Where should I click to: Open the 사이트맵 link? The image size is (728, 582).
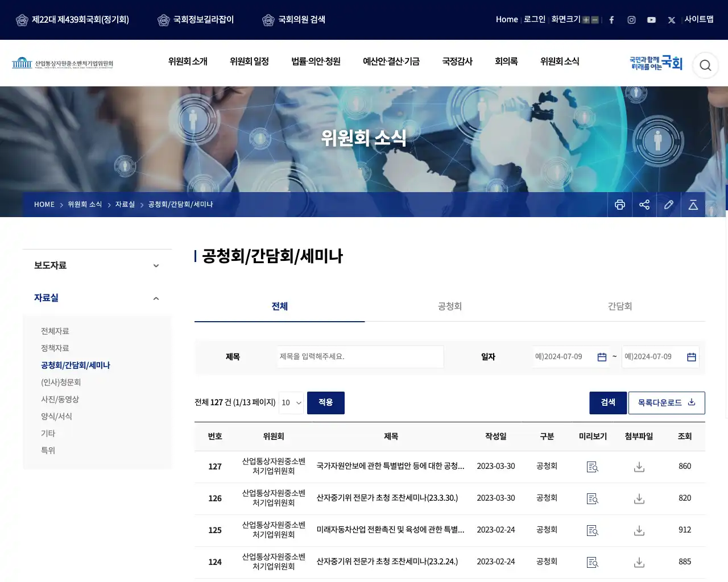(699, 19)
